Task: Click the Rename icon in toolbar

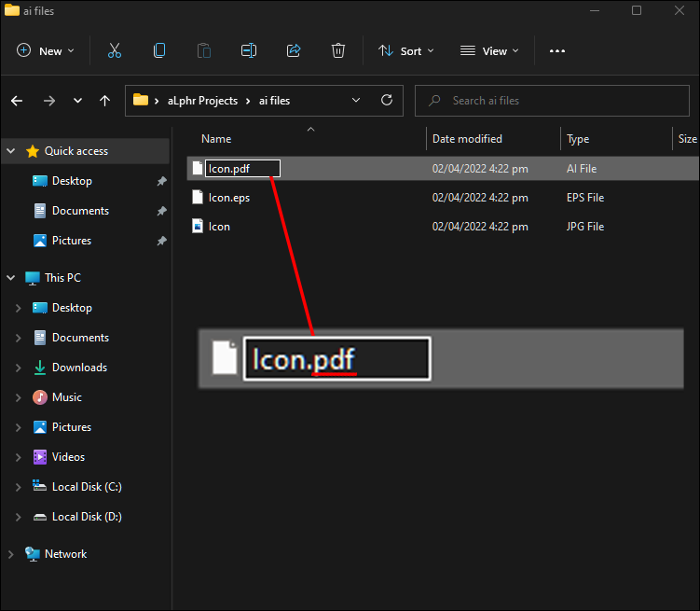Action: [249, 51]
